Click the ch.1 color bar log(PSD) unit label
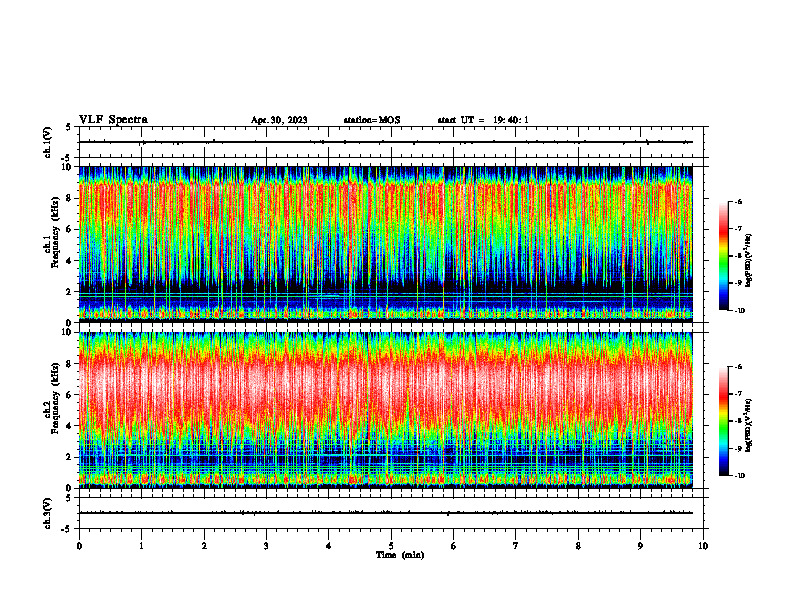This screenshot has height=612, width=792. (750, 260)
